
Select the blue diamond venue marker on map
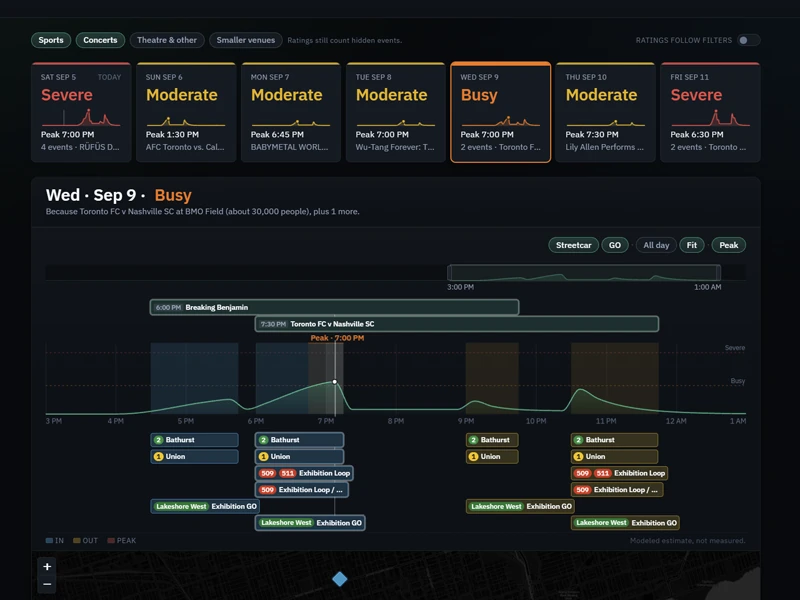coord(340,579)
